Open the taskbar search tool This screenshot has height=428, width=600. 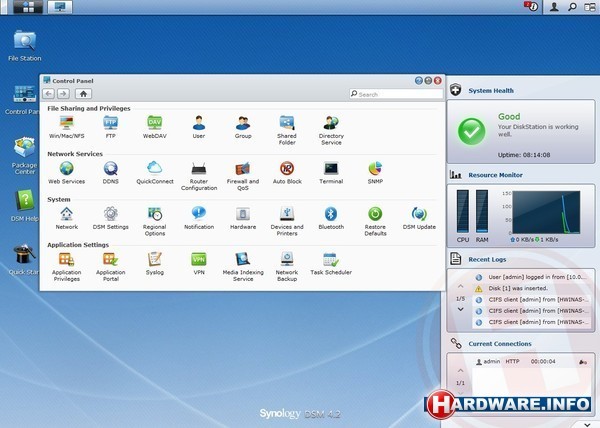pyautogui.click(x=572, y=7)
